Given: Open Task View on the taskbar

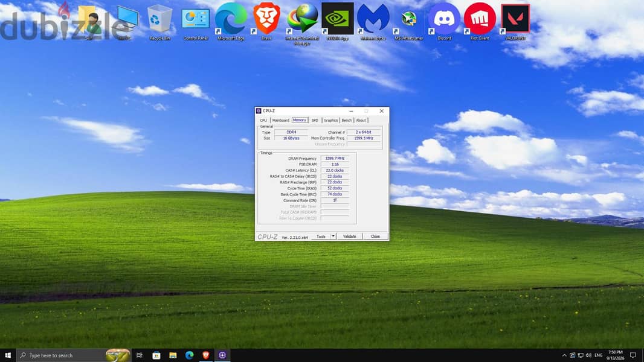Looking at the screenshot, I should (x=139, y=355).
